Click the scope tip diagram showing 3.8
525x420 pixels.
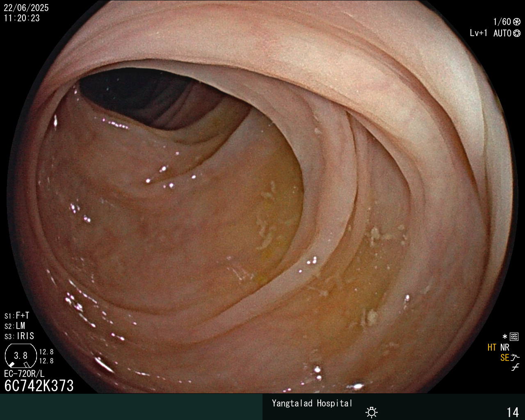pos(21,356)
